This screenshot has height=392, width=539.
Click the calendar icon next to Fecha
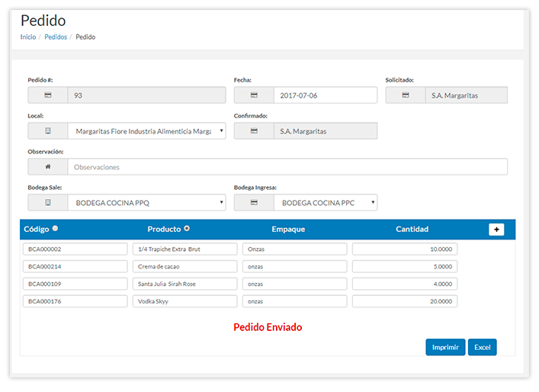[x=254, y=95]
